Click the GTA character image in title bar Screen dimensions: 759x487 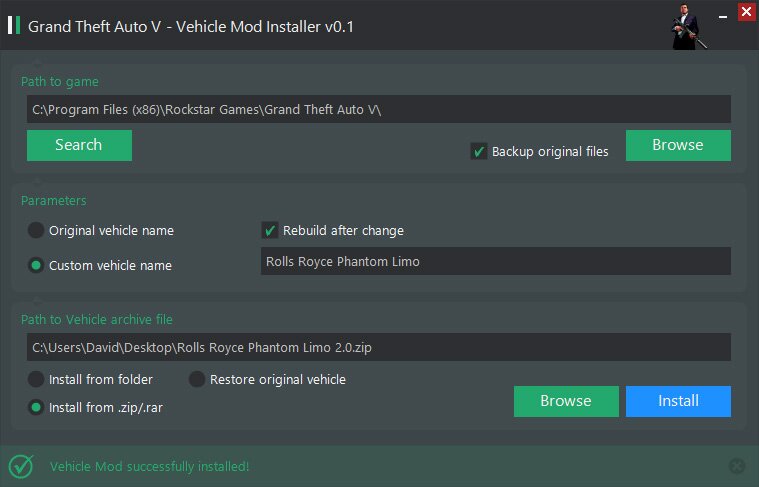coord(690,27)
